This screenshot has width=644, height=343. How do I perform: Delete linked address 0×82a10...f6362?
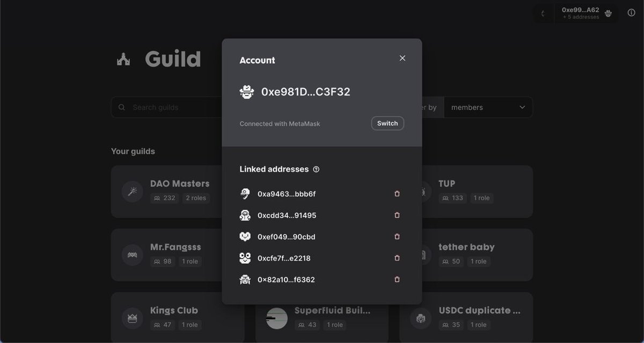[x=397, y=279]
